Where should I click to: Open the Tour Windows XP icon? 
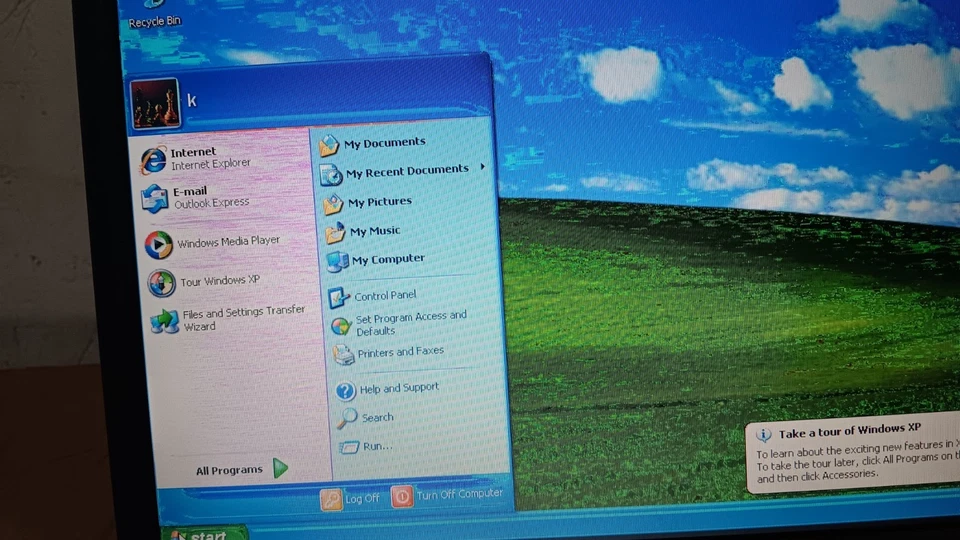point(162,284)
